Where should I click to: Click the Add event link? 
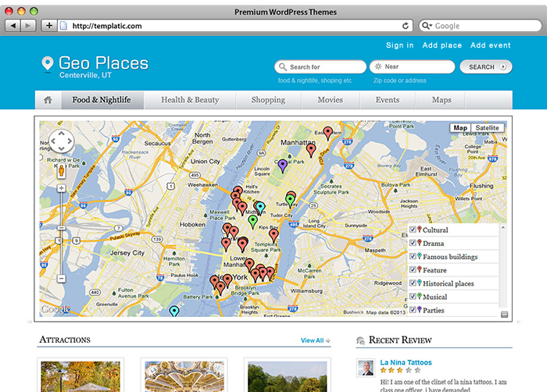pos(490,45)
